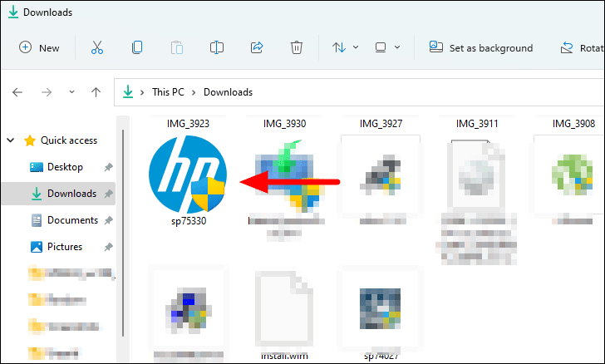Select the sp75330 HP installer file
This screenshot has height=364, width=605.
(x=188, y=174)
